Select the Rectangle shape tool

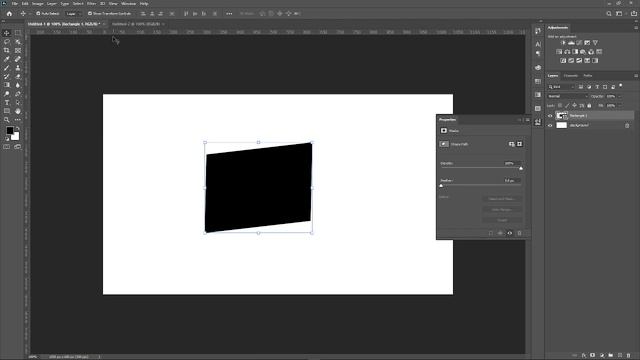point(7,111)
